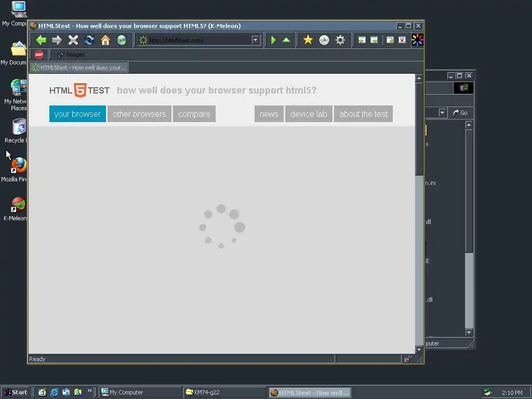The width and height of the screenshot is (532, 399).
Task: Click the Start button
Action: [x=15, y=392]
